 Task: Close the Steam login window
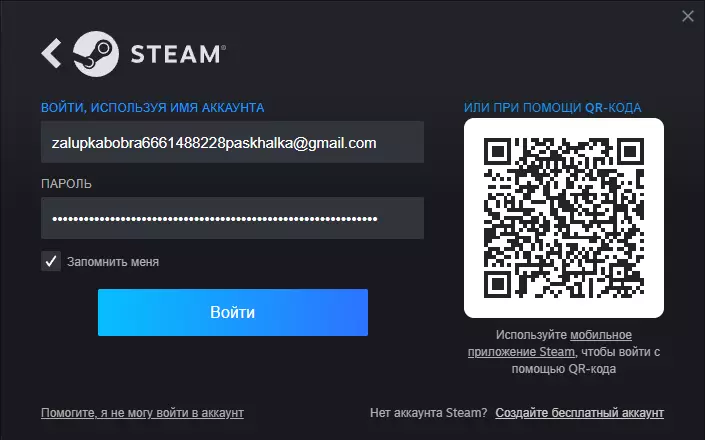[687, 16]
